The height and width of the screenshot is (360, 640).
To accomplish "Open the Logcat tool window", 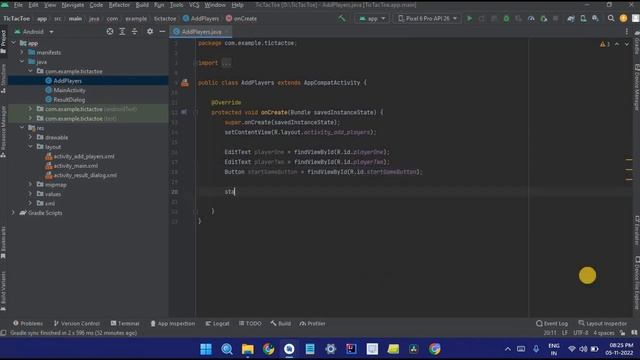I will (218, 323).
